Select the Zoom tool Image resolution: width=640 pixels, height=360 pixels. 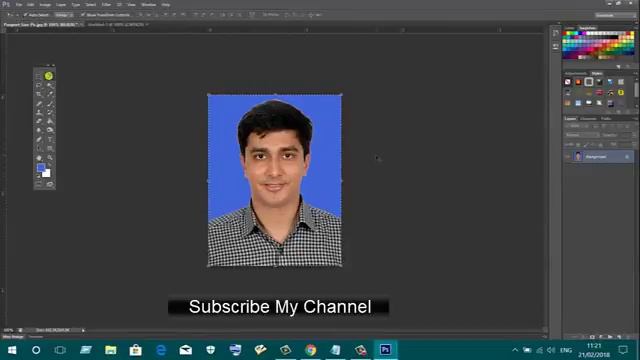point(50,158)
